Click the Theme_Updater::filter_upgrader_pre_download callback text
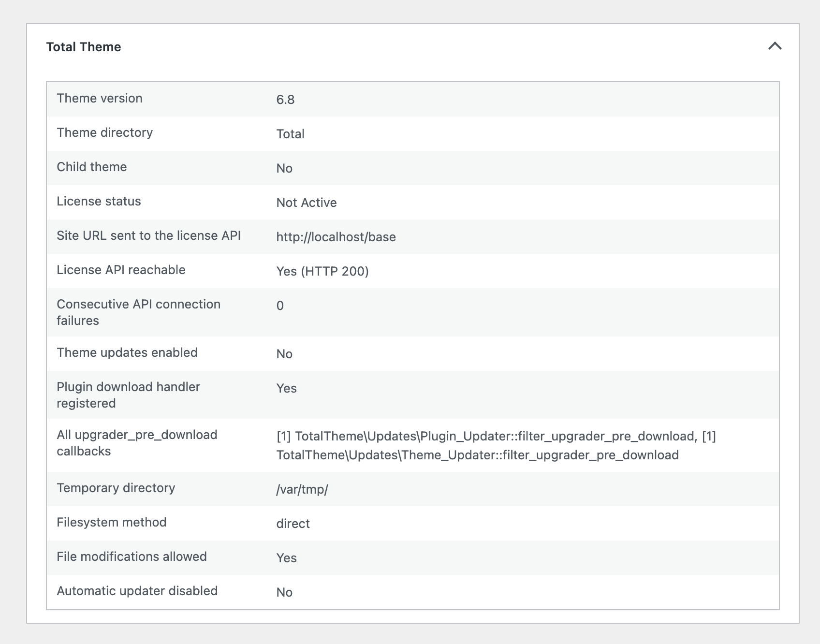The width and height of the screenshot is (820, 644). [x=478, y=455]
